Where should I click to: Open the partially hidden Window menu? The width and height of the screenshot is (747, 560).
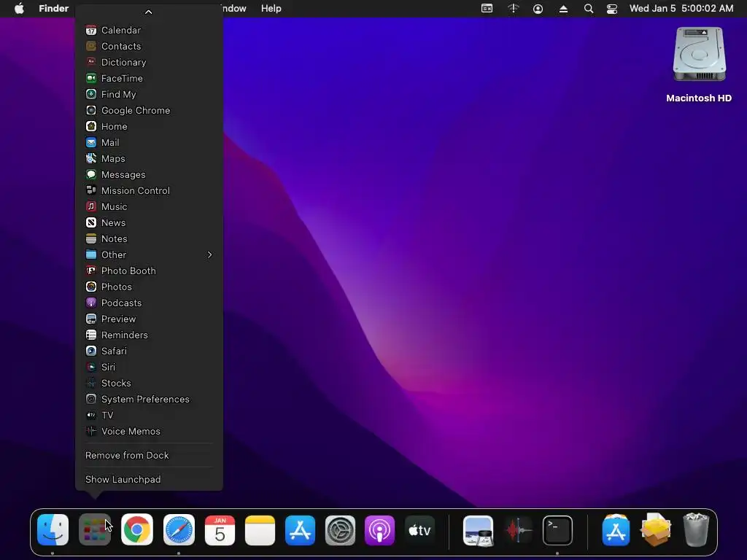pos(235,9)
